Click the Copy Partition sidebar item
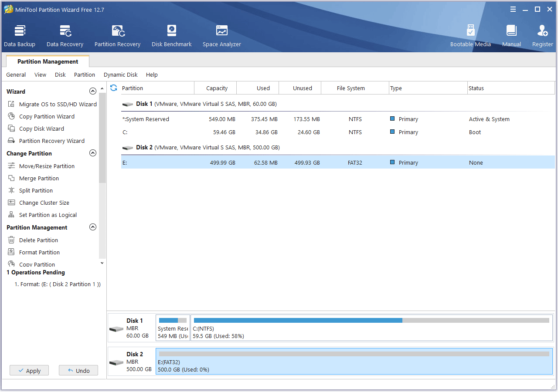Image resolution: width=558 pixels, height=392 pixels. coord(37,264)
